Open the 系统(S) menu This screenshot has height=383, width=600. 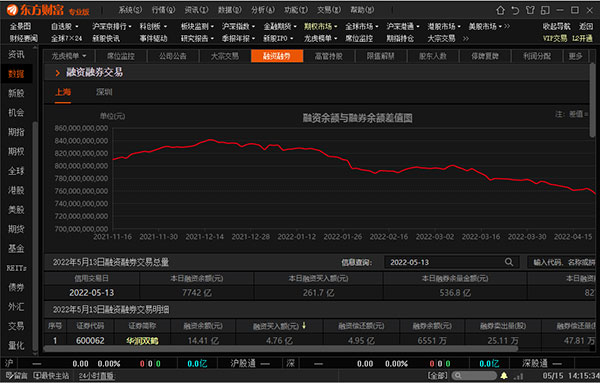click(x=130, y=10)
